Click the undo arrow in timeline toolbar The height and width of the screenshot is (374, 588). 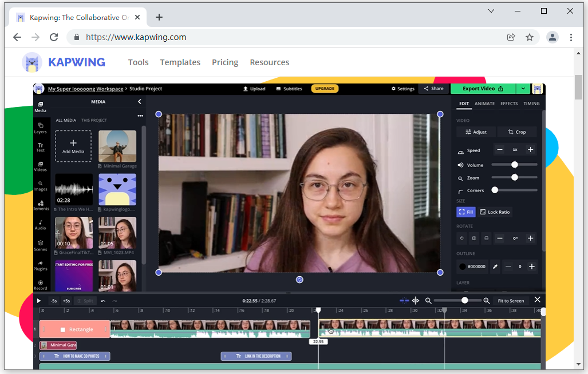tap(103, 301)
